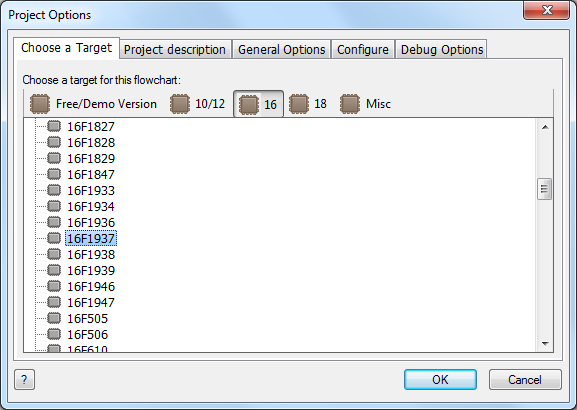Click the chip icon beside 16F1946
This screenshot has width=577, height=410.
tap(54, 286)
